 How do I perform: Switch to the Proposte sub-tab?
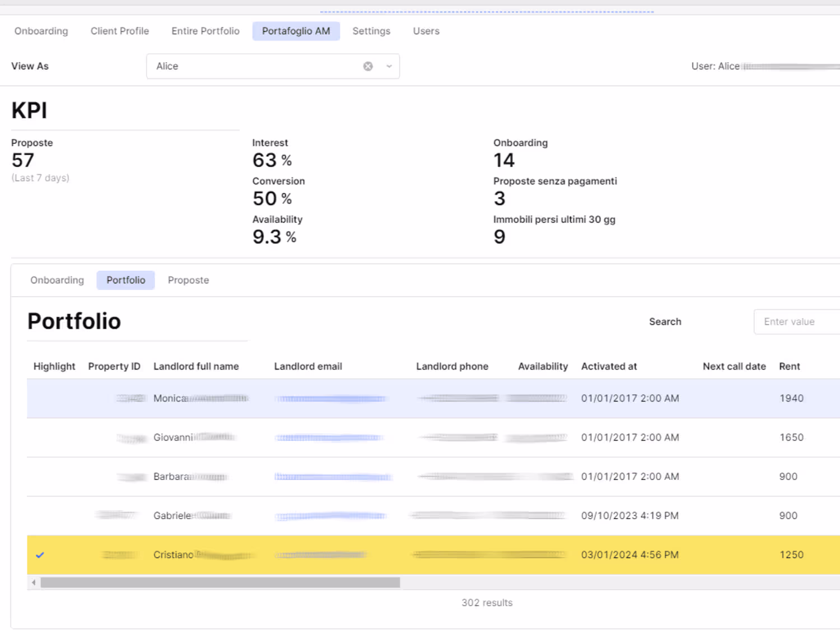click(188, 280)
